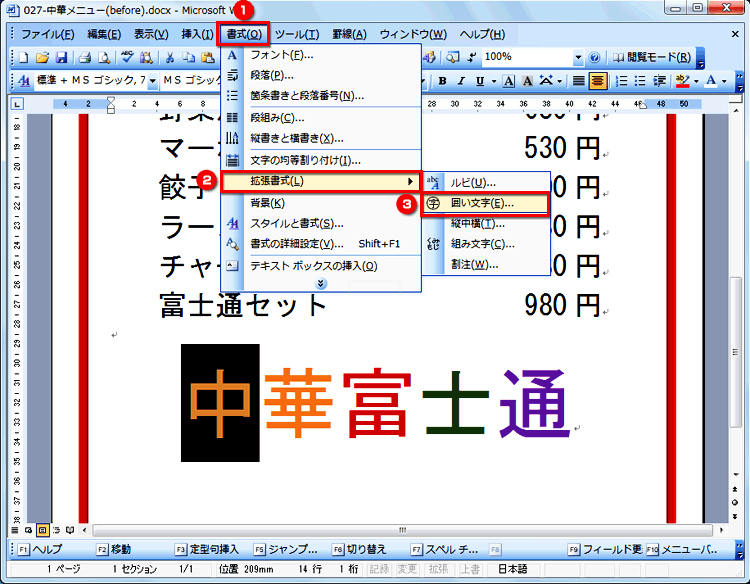750x584 pixels.
Task: Create a new blank document
Action: [x=23, y=58]
